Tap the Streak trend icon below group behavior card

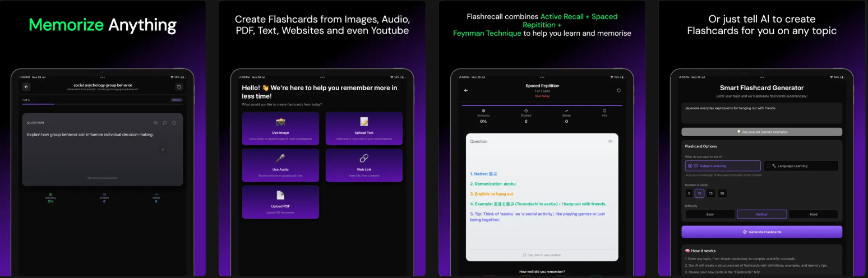[156, 194]
